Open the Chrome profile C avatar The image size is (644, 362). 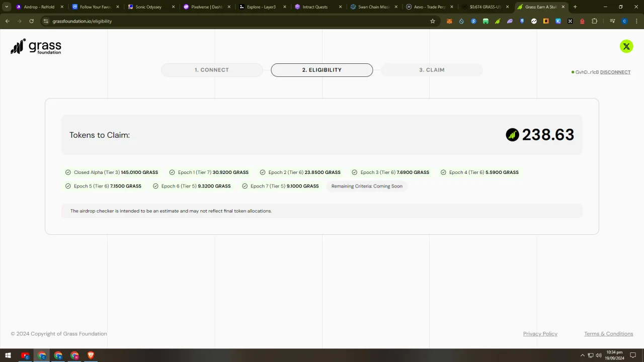625,21
